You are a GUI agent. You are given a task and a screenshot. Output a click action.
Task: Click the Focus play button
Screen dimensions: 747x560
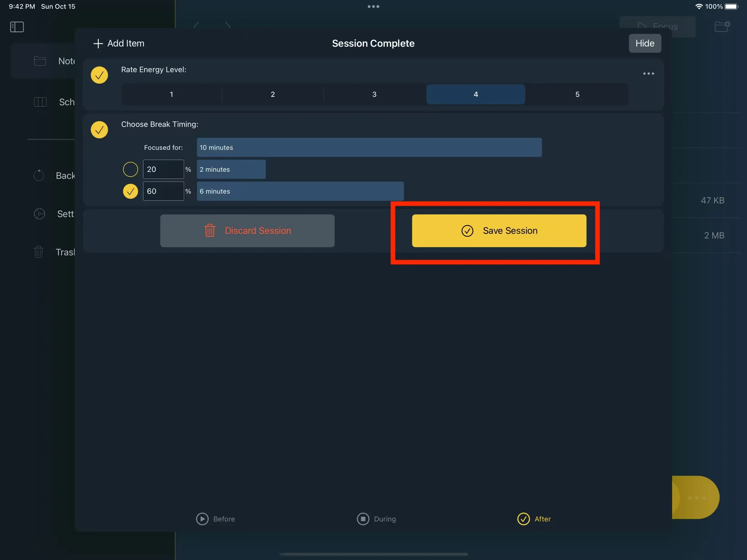pyautogui.click(x=657, y=26)
